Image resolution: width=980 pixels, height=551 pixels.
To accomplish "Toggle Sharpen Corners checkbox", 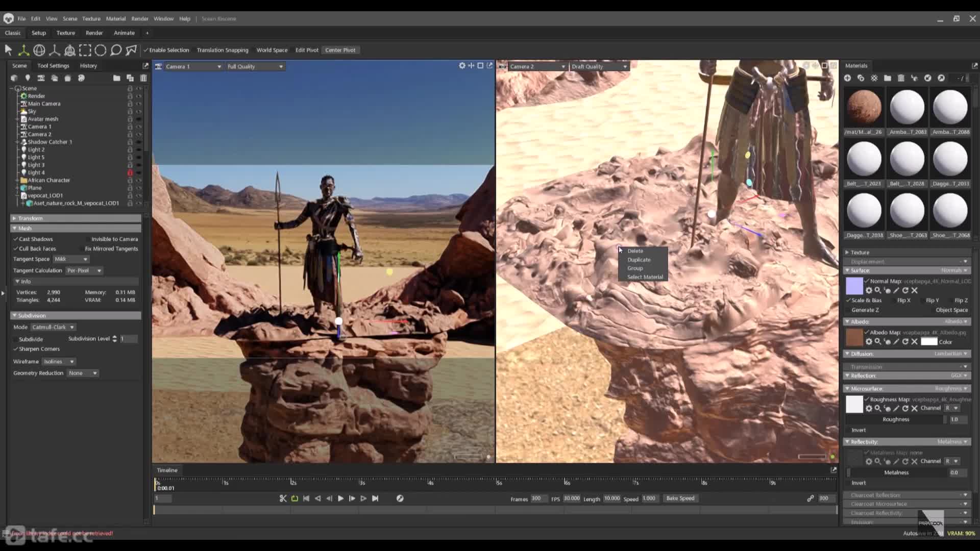I will click(x=15, y=349).
